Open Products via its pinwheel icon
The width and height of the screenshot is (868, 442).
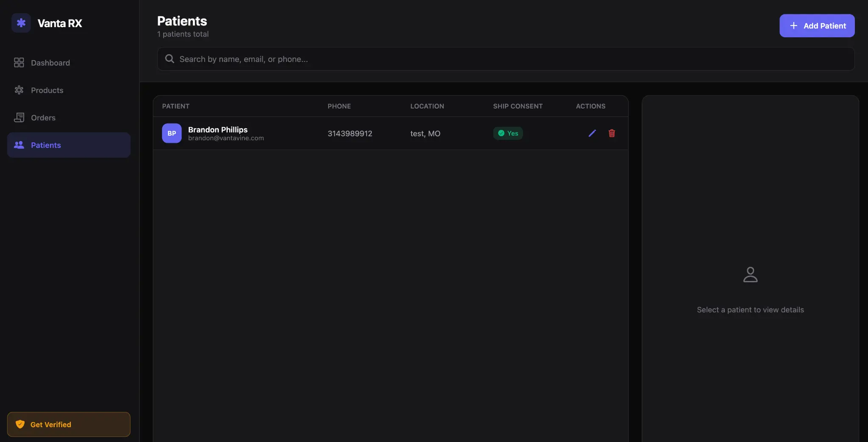19,90
